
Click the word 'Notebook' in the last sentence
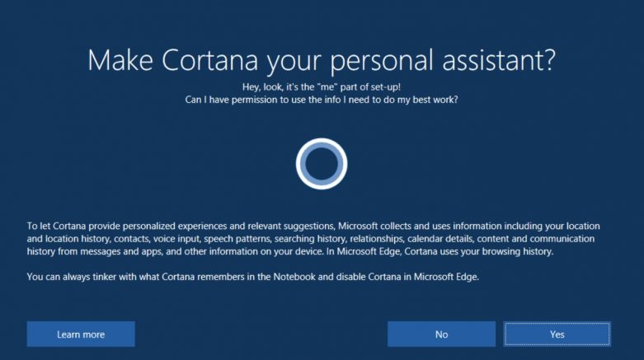[x=294, y=277]
